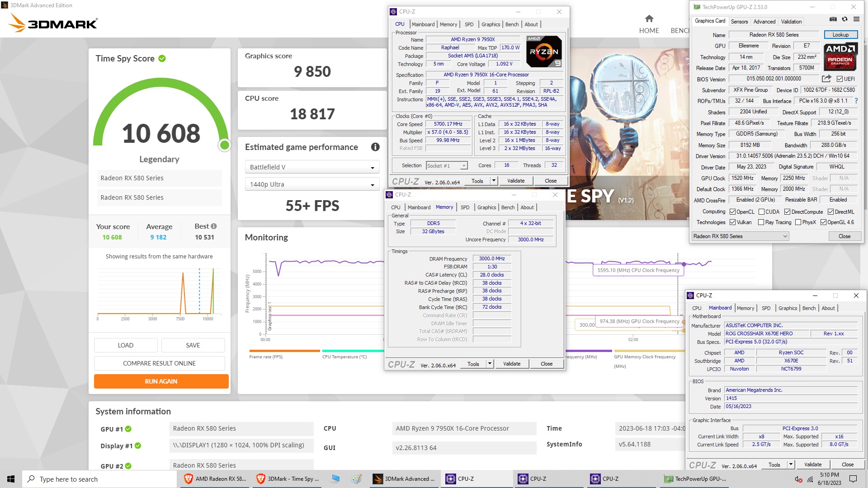This screenshot has height=488, width=868.
Task: Toggle the UEFI checkbox in GPU-Z
Action: pyautogui.click(x=840, y=79)
